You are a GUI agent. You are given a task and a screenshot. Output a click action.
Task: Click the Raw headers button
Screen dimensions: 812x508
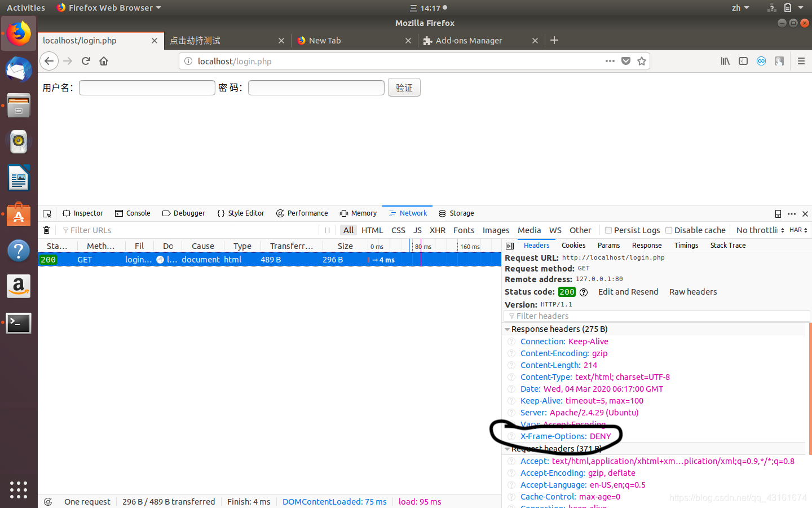click(693, 292)
